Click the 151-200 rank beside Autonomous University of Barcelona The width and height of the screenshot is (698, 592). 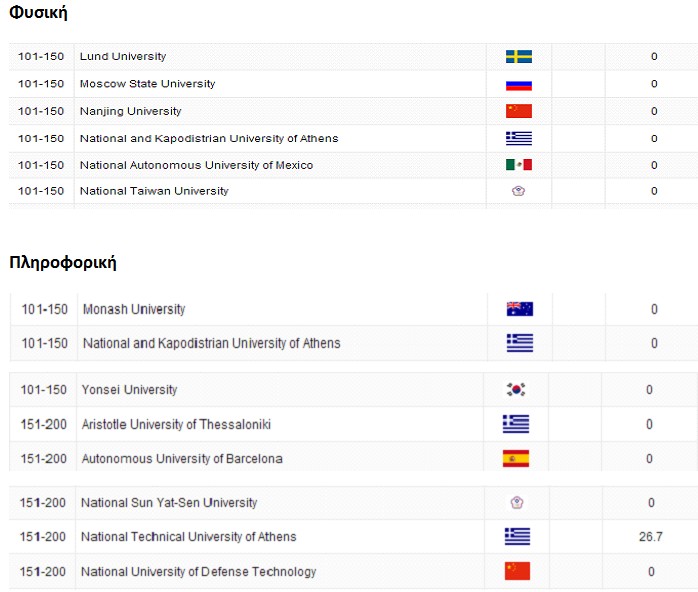[x=44, y=458]
